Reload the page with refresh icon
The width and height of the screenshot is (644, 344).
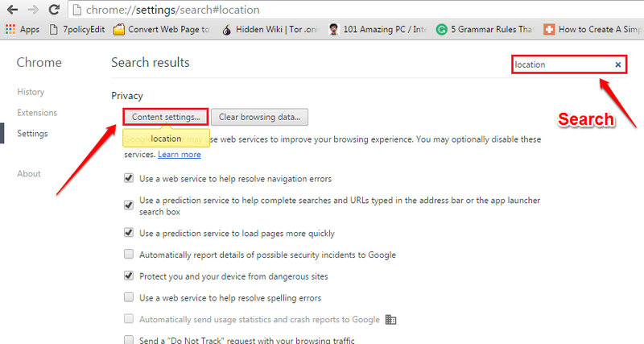[54, 10]
